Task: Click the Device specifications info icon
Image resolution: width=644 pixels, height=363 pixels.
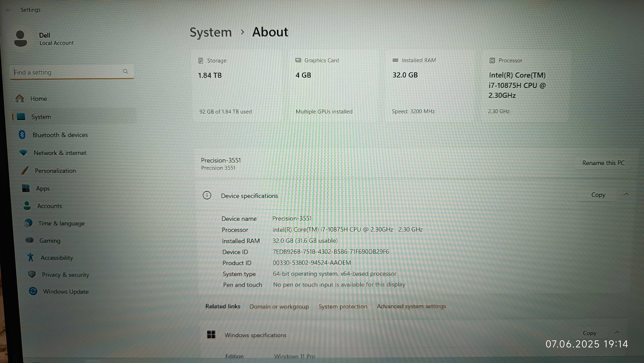Action: [x=207, y=195]
